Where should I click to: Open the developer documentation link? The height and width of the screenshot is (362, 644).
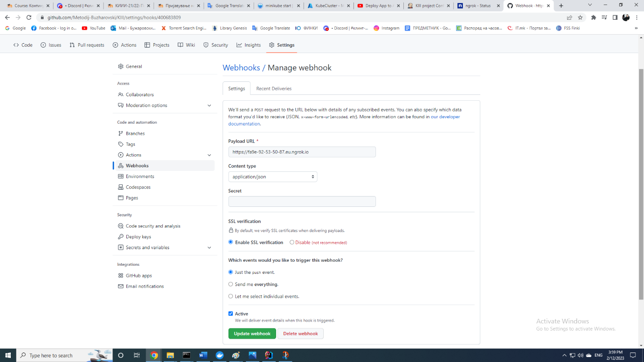(x=445, y=116)
